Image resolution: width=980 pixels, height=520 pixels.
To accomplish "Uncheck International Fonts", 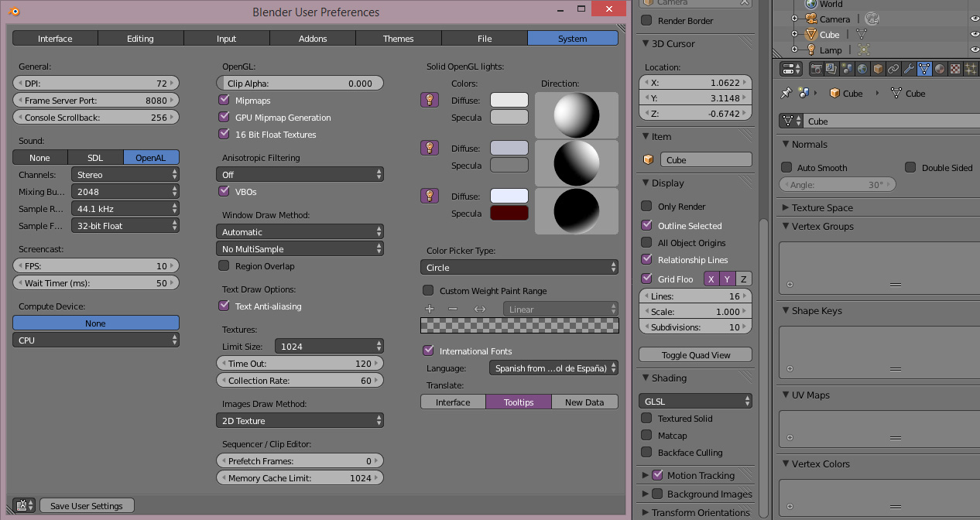I will pyautogui.click(x=428, y=351).
